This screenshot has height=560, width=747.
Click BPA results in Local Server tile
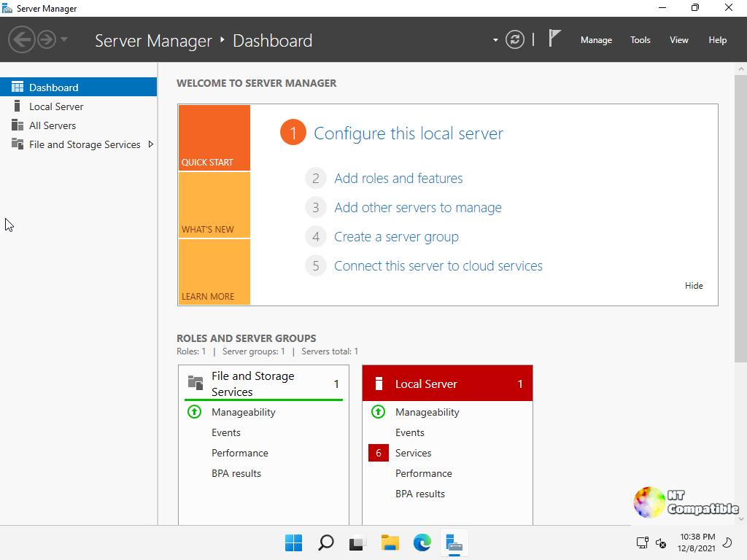coord(419,494)
